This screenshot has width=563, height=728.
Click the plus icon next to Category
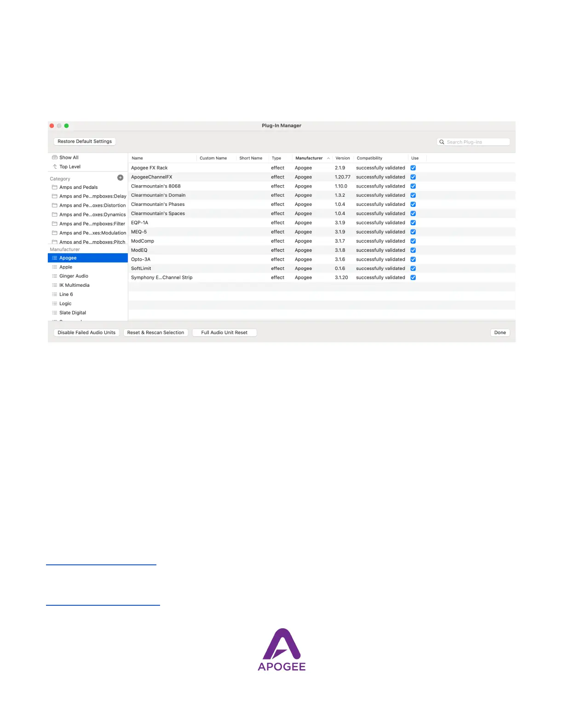coord(120,178)
